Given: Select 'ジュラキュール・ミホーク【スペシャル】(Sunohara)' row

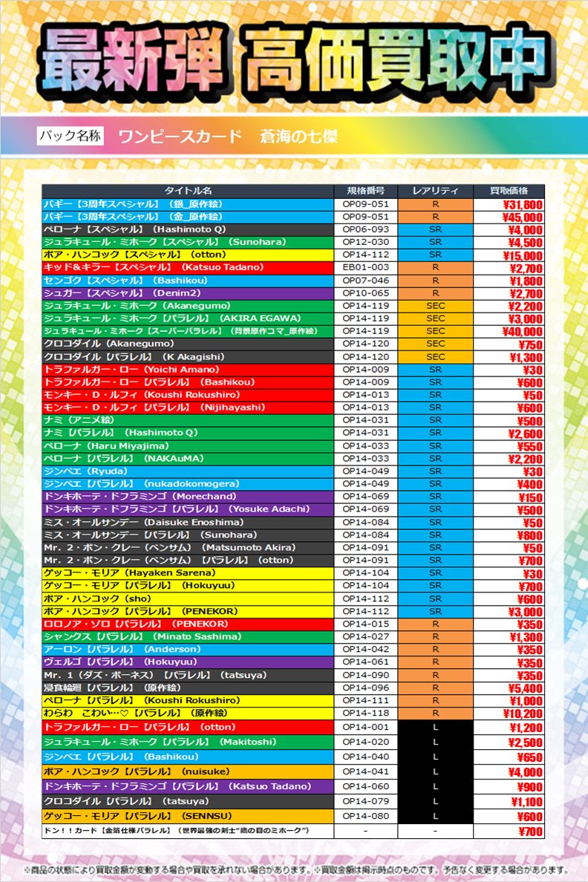Looking at the screenshot, I should pos(293,242).
